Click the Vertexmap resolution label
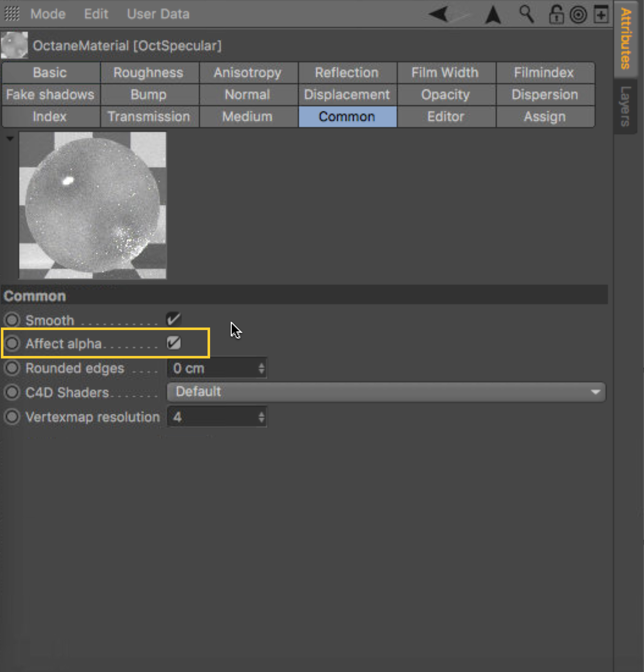644x672 pixels. 92,417
